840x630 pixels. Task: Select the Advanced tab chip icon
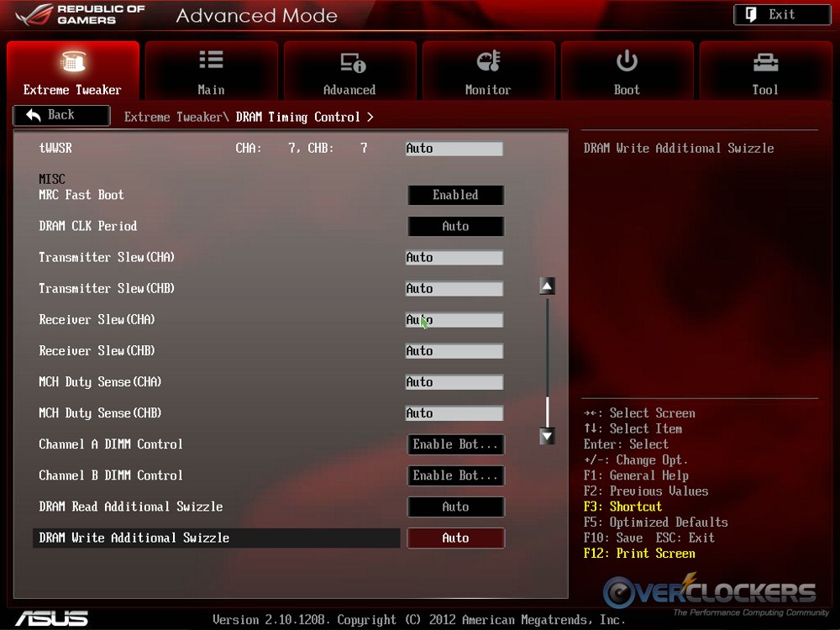tap(352, 62)
